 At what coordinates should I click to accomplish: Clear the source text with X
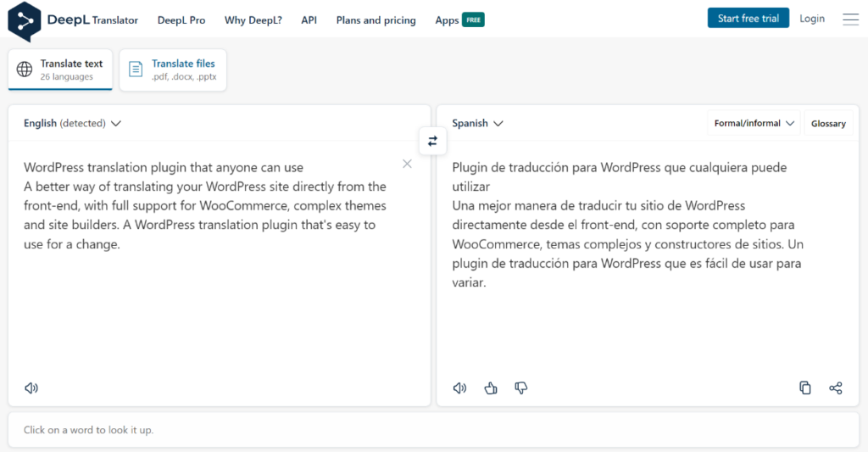pos(407,164)
